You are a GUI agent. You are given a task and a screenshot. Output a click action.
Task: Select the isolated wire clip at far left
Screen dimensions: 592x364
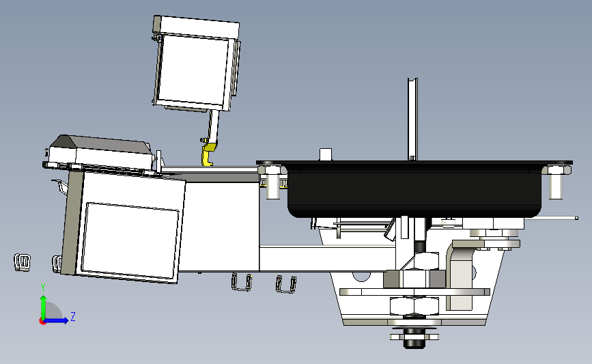[23, 262]
